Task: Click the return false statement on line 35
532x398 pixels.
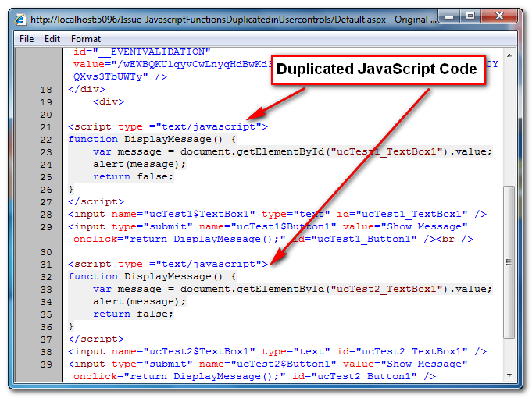Action: (x=133, y=314)
